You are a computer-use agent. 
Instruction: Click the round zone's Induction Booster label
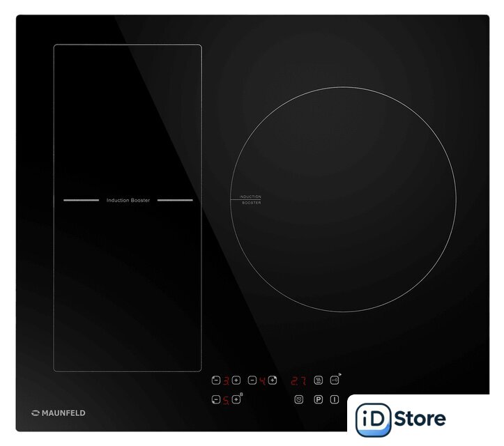coord(250,199)
